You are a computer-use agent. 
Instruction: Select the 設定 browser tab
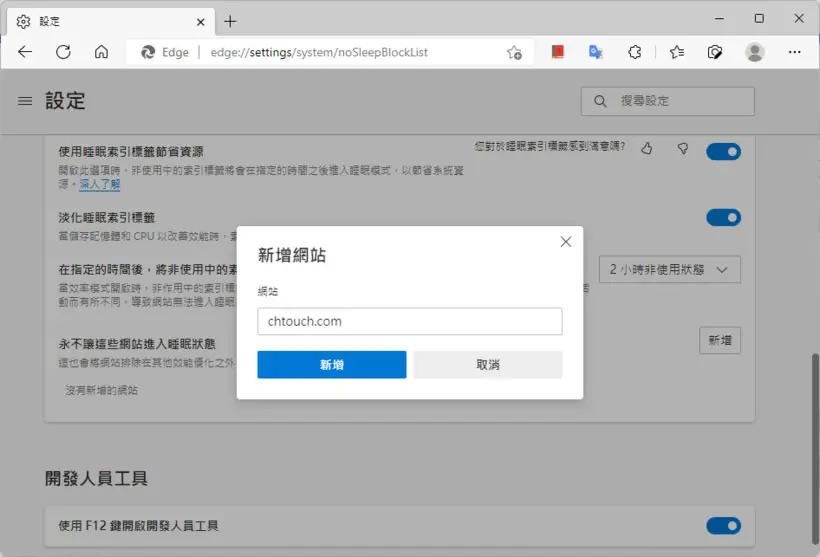click(x=111, y=22)
